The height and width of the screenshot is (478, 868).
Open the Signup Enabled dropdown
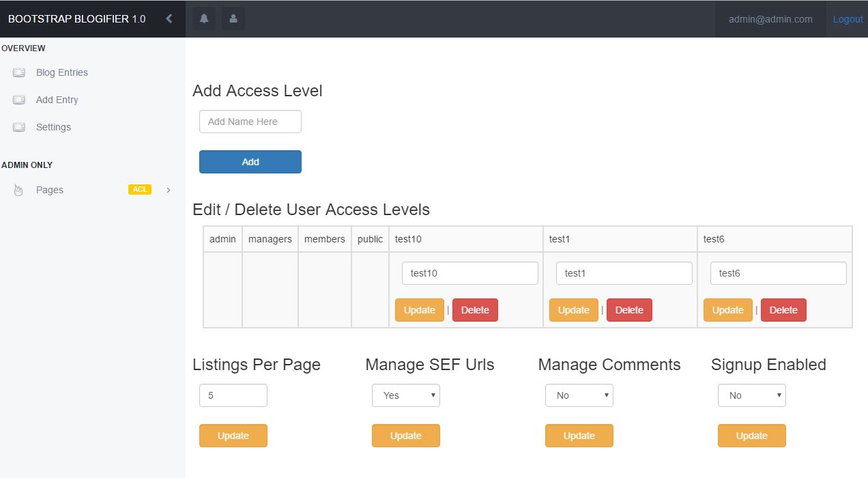(x=751, y=395)
